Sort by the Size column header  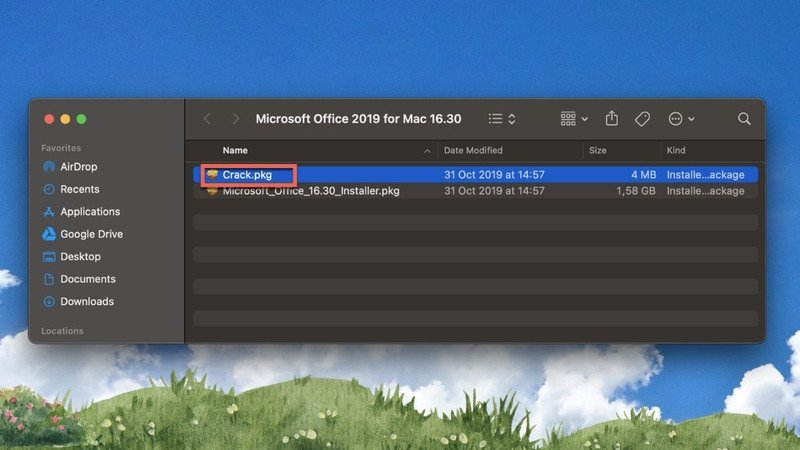597,151
